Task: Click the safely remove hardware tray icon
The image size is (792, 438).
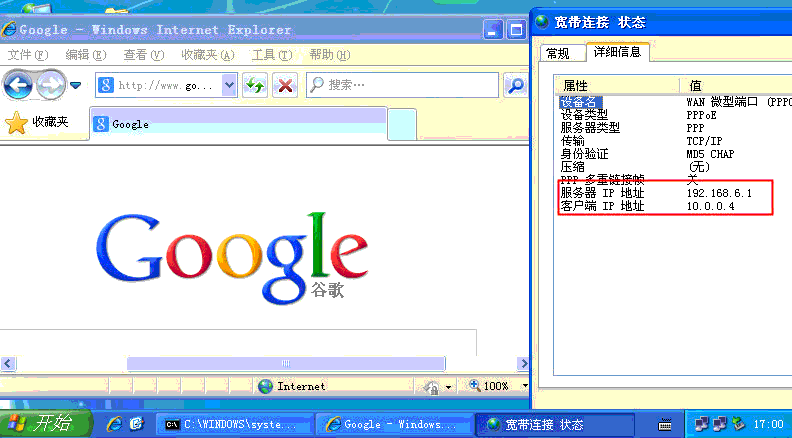Action: click(739, 424)
